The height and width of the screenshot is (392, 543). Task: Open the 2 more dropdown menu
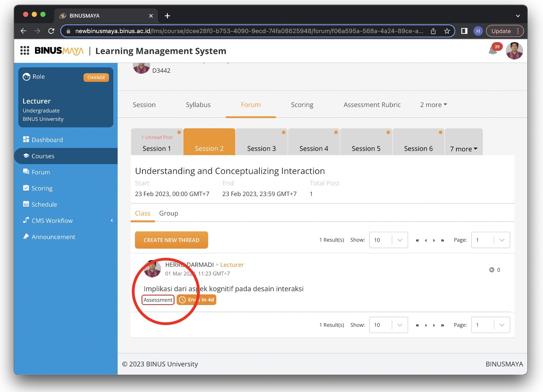[x=433, y=105]
